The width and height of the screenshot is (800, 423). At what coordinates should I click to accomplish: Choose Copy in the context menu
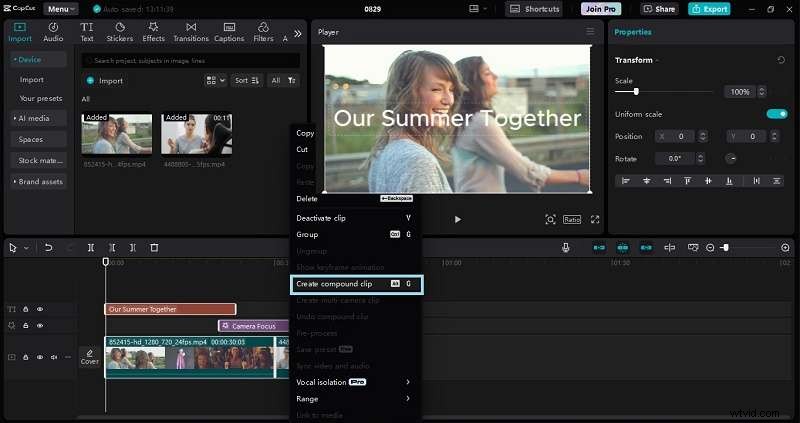pos(305,133)
